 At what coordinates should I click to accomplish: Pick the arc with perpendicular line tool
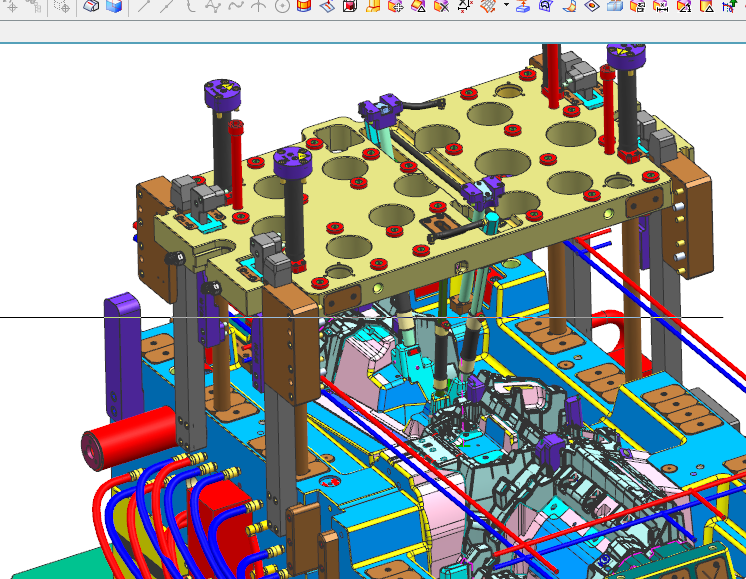258,6
